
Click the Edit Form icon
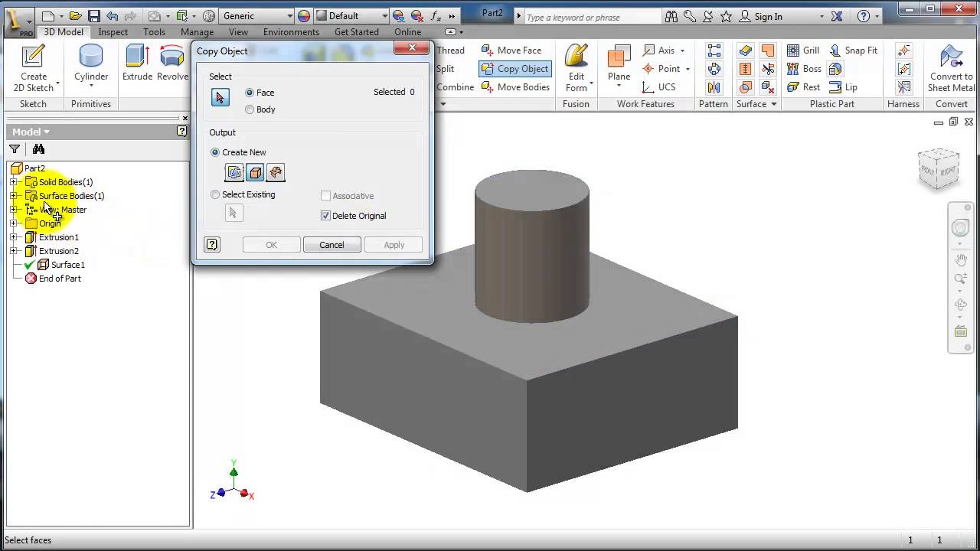click(576, 57)
